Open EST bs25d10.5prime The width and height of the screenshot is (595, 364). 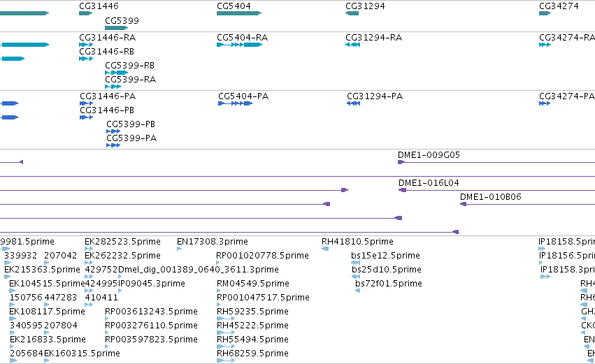[386, 270]
